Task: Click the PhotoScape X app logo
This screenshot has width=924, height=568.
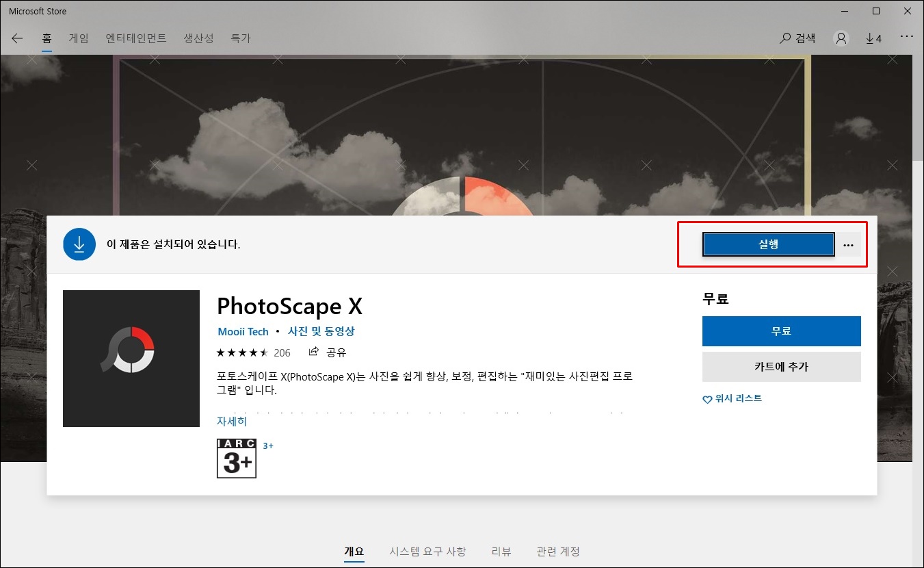Action: [x=131, y=359]
